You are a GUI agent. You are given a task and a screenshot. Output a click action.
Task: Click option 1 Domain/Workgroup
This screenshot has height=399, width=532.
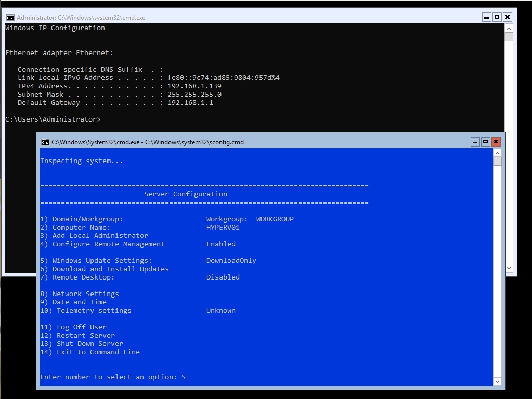[82, 219]
